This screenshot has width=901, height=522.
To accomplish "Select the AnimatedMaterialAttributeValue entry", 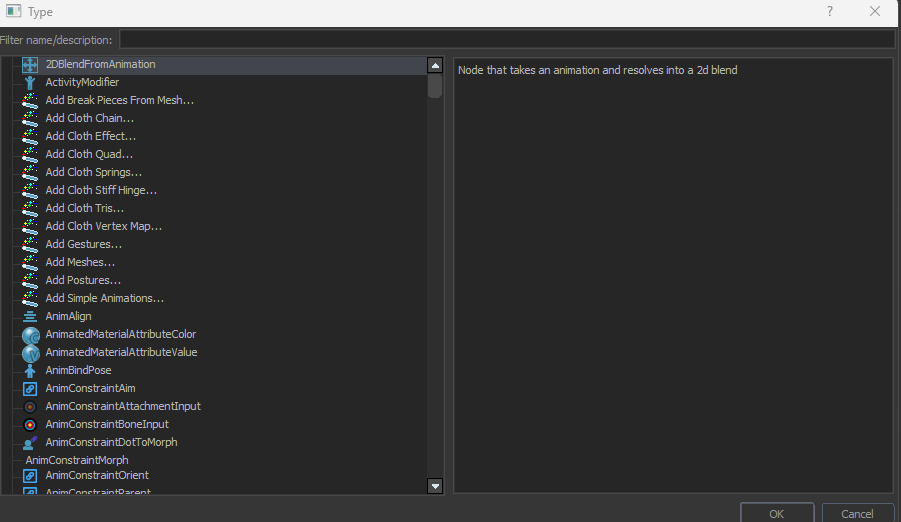I will pyautogui.click(x=121, y=352).
